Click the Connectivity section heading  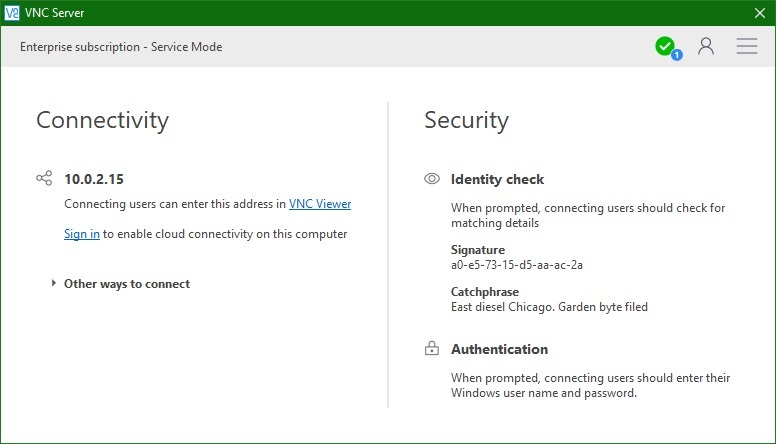tap(102, 120)
